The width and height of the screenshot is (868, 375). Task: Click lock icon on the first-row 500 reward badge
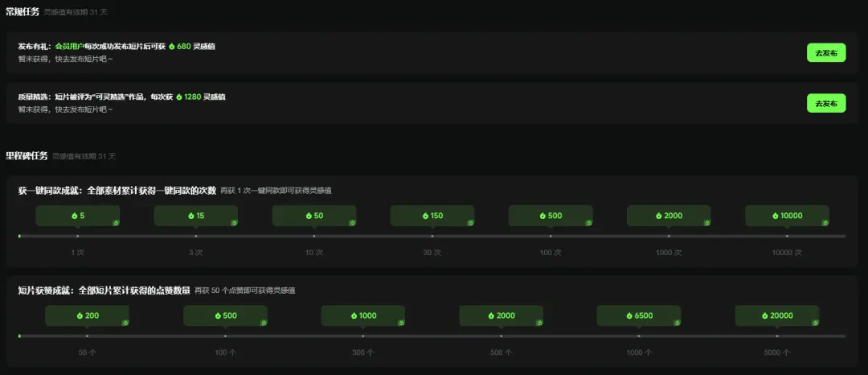tap(588, 222)
